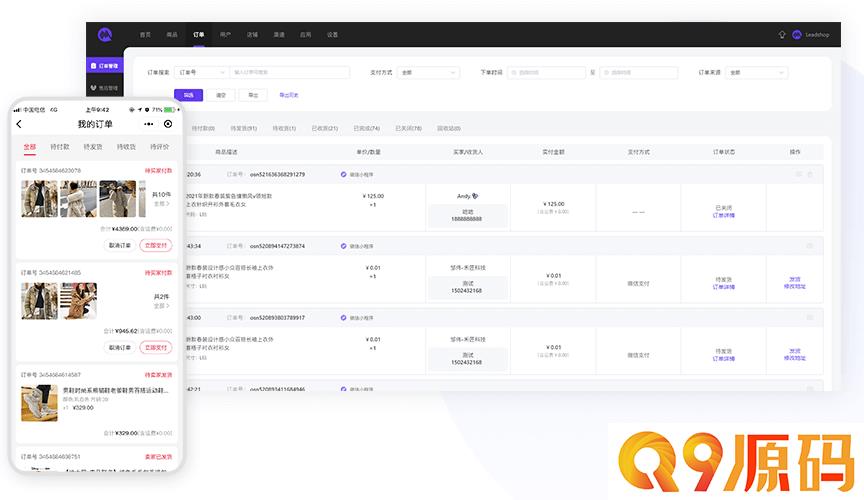
Task: Click the order number search input field
Action: [x=289, y=72]
